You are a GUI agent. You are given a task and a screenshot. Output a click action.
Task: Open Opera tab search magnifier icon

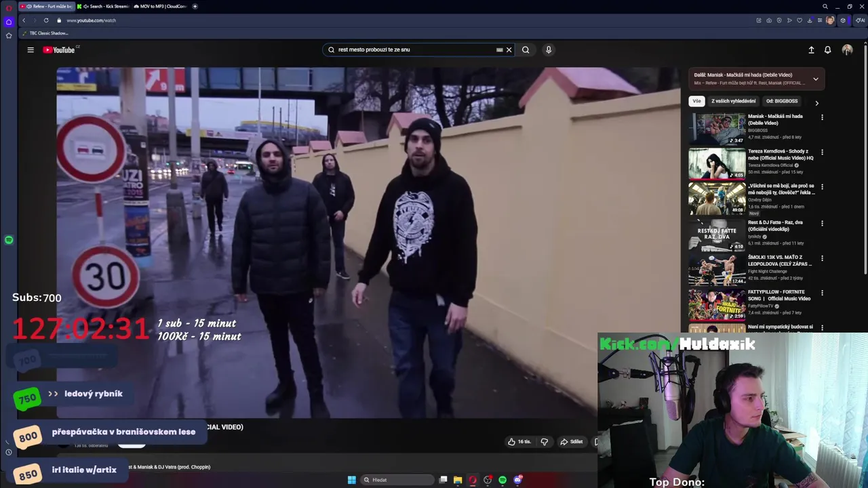coord(825,6)
